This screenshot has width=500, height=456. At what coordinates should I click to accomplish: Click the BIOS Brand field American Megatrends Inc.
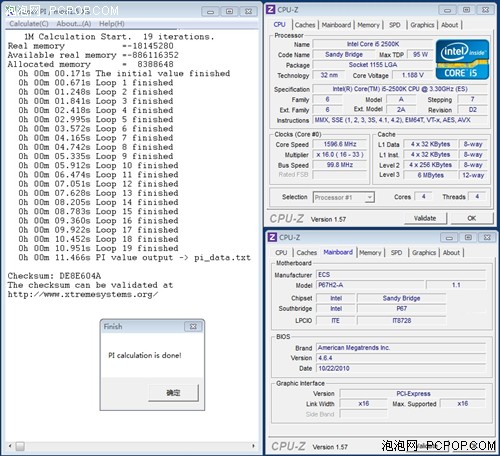click(401, 348)
